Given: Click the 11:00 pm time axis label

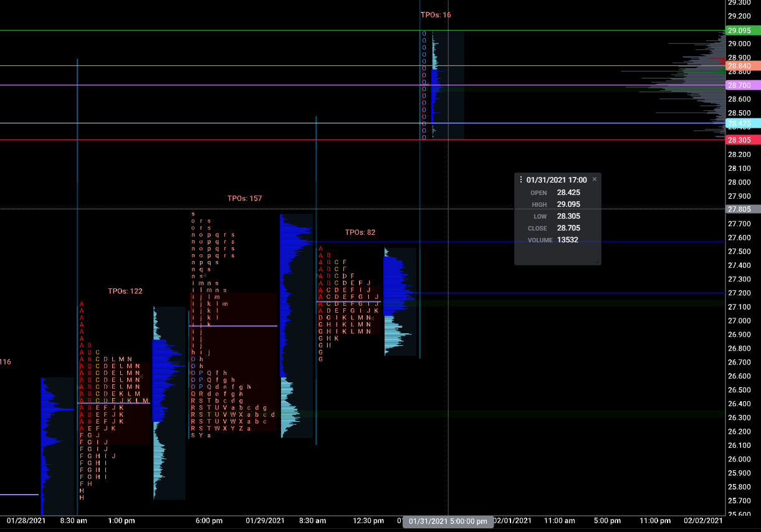Looking at the screenshot, I should [655, 520].
